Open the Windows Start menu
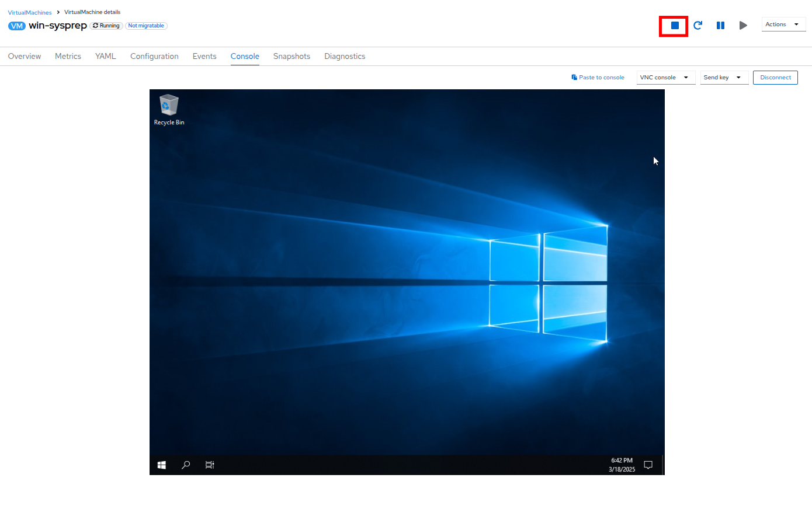Viewport: 812px width, 520px height. pos(162,465)
